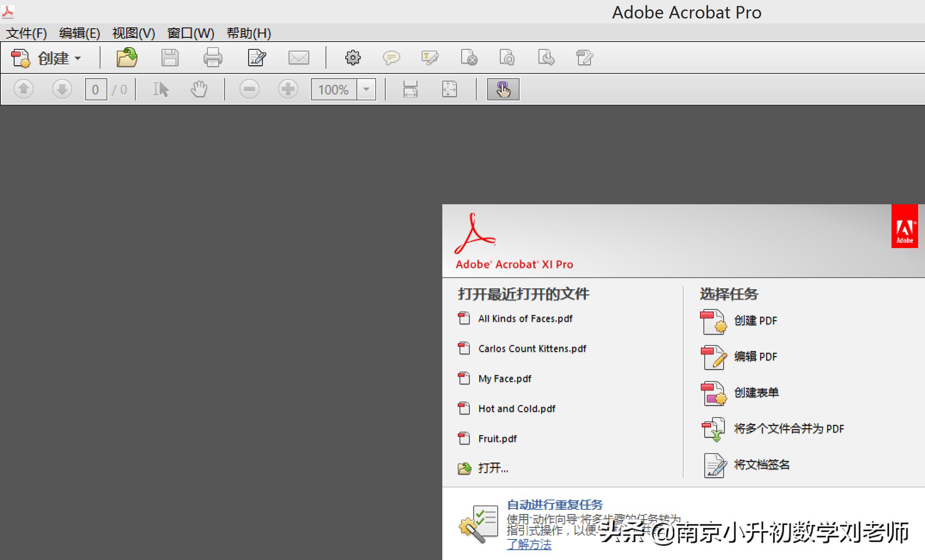Click the current page number field
The height and width of the screenshot is (560, 925).
95,89
